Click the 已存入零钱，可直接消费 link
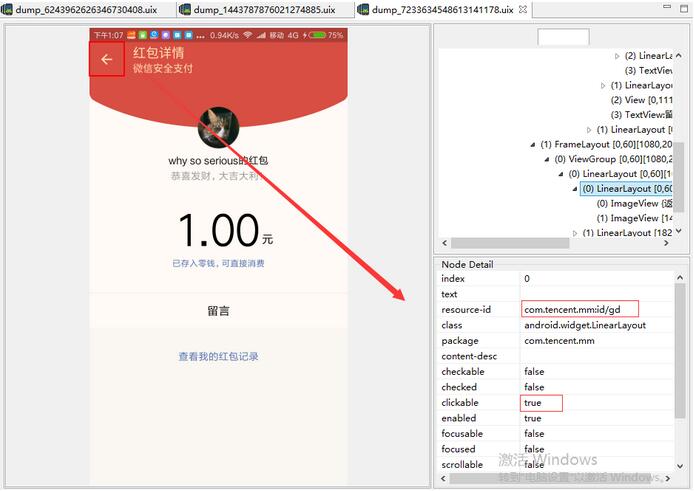The image size is (694, 491). click(218, 263)
